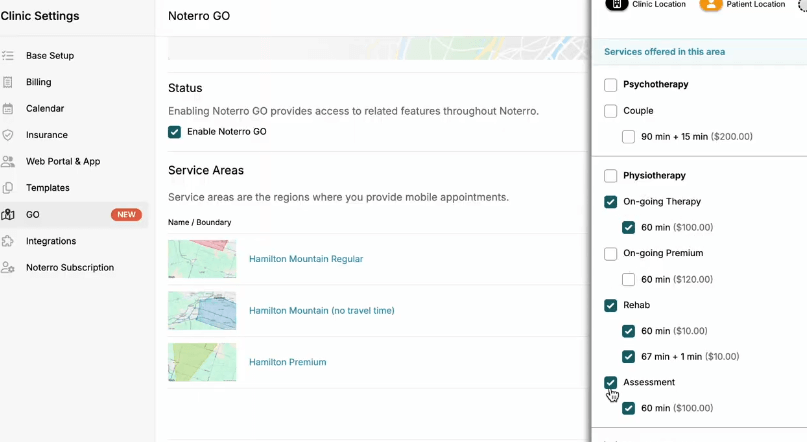Click the Service Areas heading
Viewport: 807px width, 442px height.
(206, 170)
